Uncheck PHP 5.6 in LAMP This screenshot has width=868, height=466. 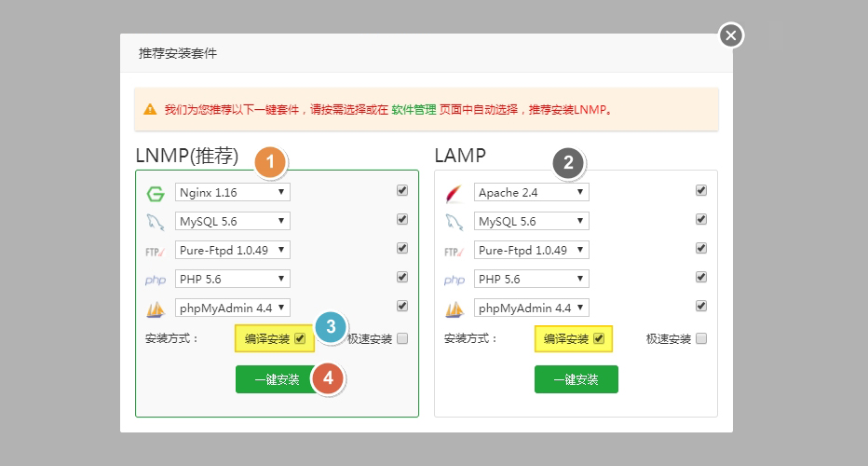click(701, 277)
